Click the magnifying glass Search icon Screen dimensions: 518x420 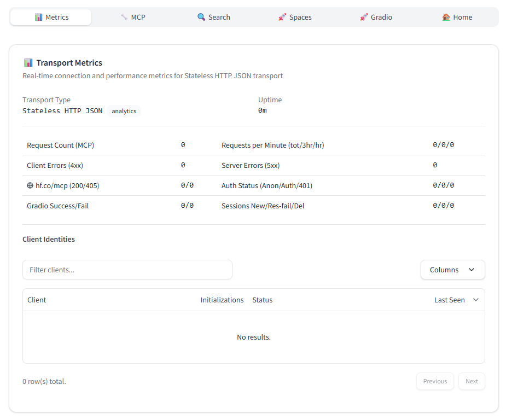tap(201, 17)
